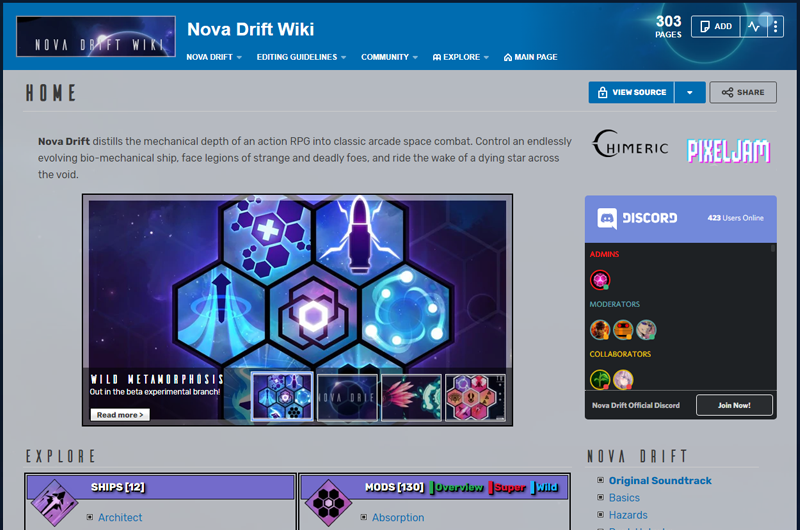The width and height of the screenshot is (800, 530).
Task: Click the MODS hexagon cluster icon
Action: (329, 503)
